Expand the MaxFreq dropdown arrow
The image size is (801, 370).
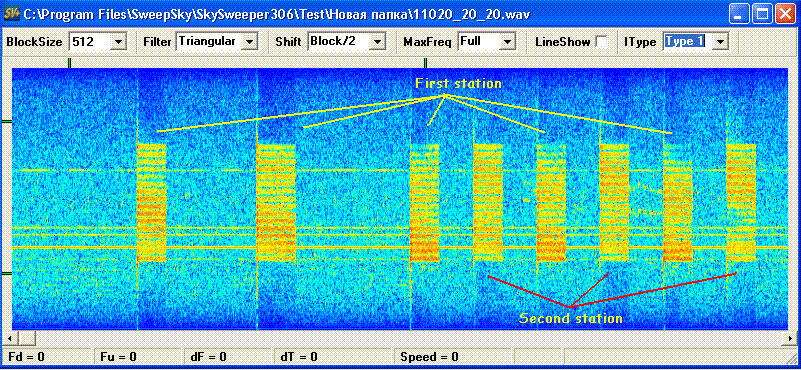(507, 42)
